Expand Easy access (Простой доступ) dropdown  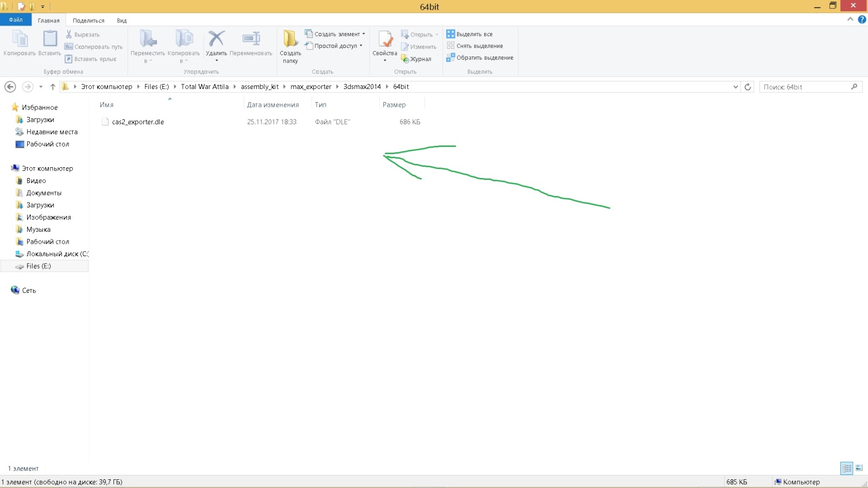pyautogui.click(x=361, y=46)
